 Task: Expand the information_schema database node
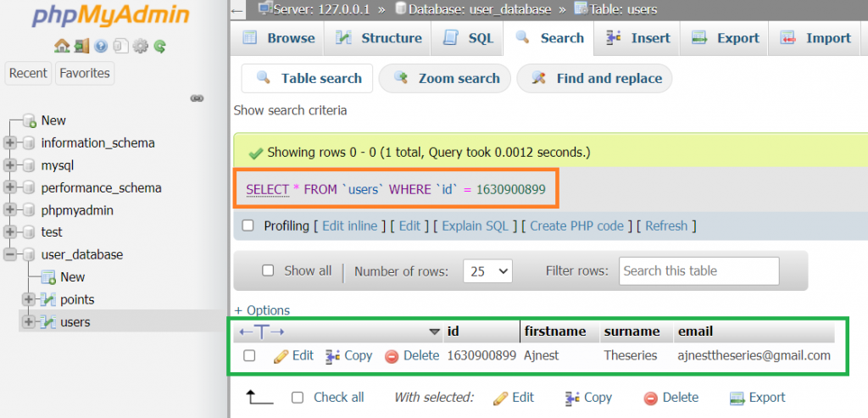click(9, 142)
